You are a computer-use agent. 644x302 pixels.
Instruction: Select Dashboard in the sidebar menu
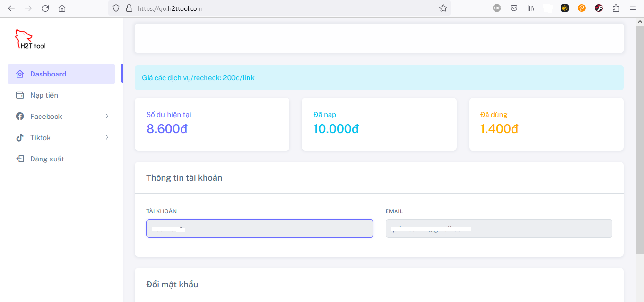pyautogui.click(x=48, y=74)
